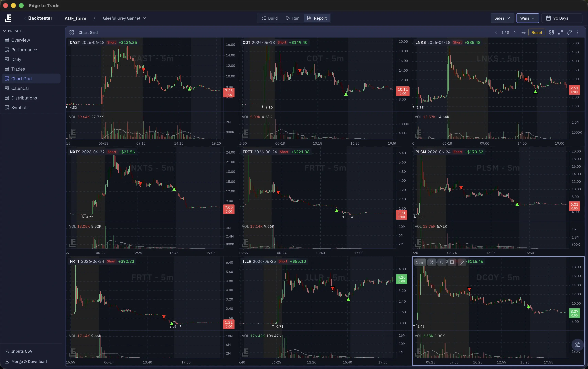Image resolution: width=588 pixels, height=369 pixels.
Task: Click the +$221.38 profit on FRTT chart
Action: click(300, 152)
